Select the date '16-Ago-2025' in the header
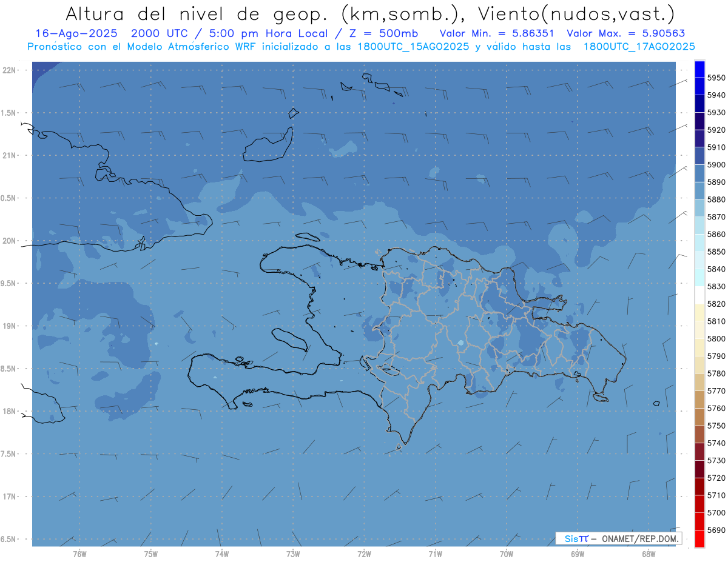The image size is (728, 562). [x=76, y=33]
